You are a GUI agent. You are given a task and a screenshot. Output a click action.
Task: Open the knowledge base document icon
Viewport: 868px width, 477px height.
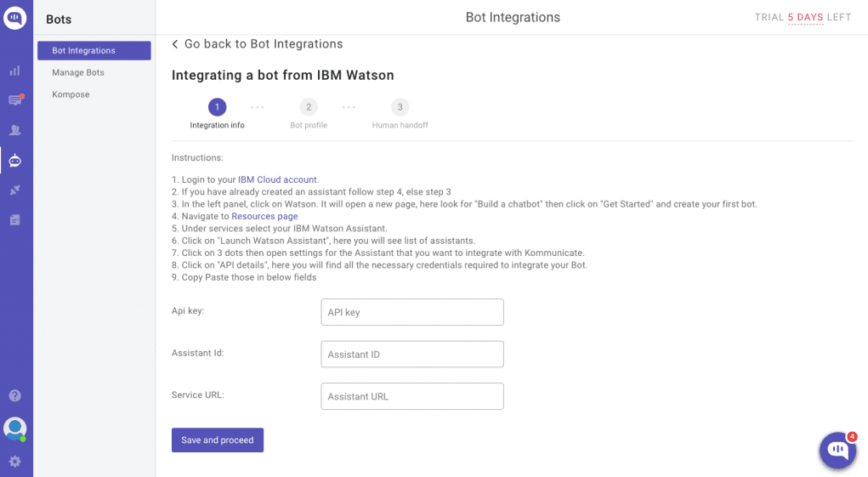15,220
